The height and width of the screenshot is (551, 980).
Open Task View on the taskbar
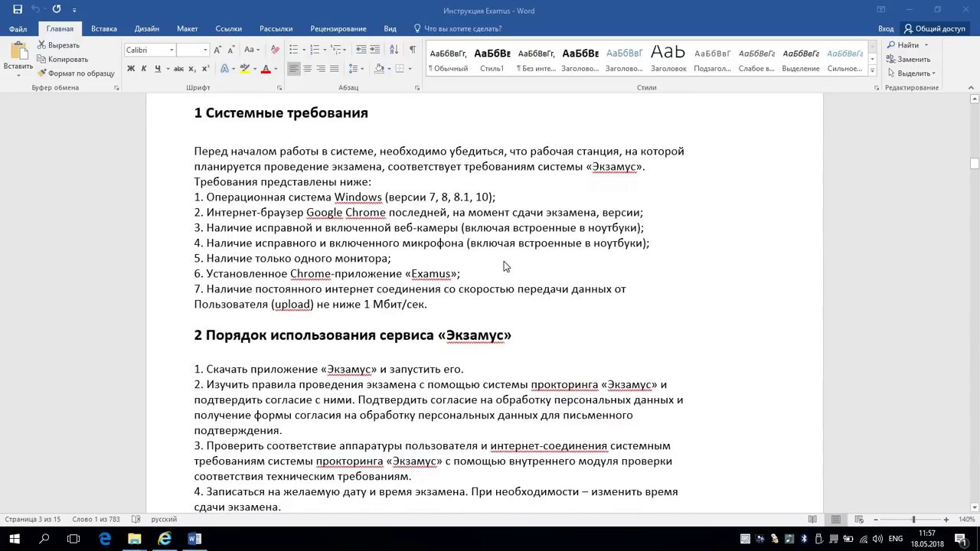pos(73,539)
